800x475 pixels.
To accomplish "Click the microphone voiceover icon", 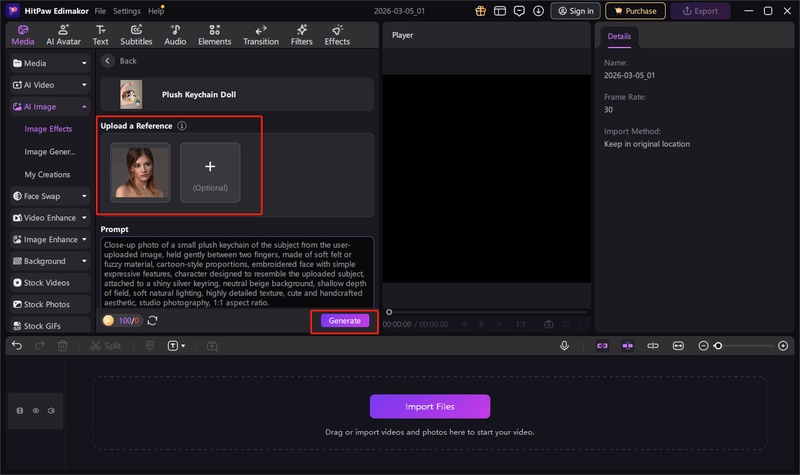I will coord(564,345).
